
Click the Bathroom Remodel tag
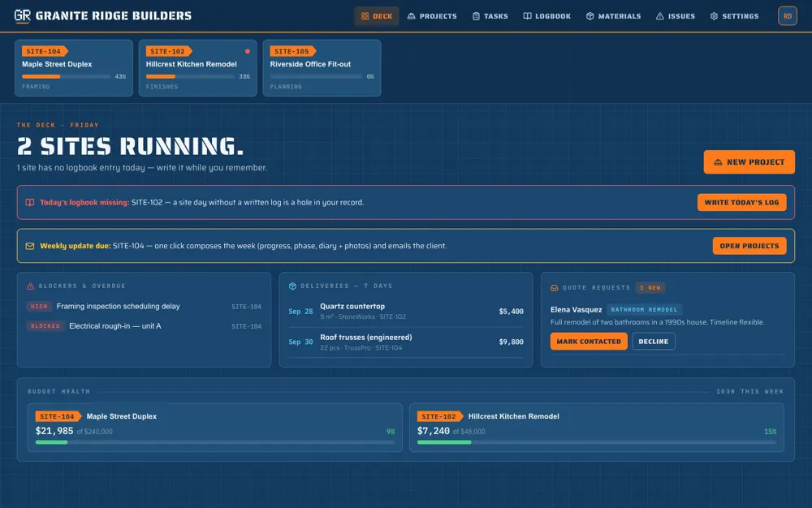(x=644, y=310)
